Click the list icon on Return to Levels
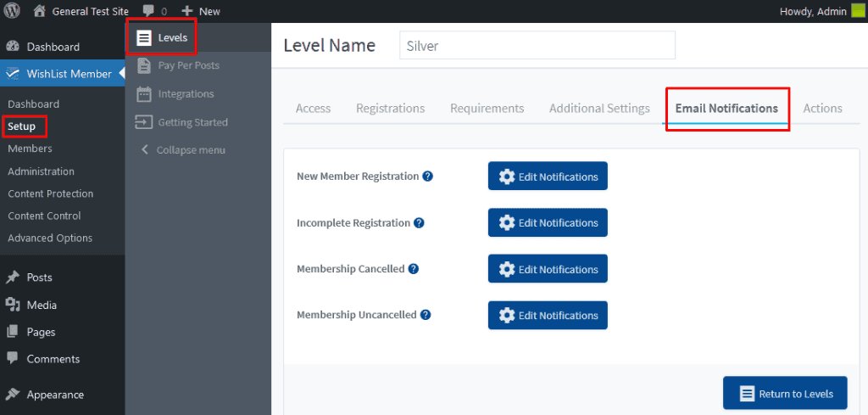This screenshot has width=868, height=415. tap(747, 394)
